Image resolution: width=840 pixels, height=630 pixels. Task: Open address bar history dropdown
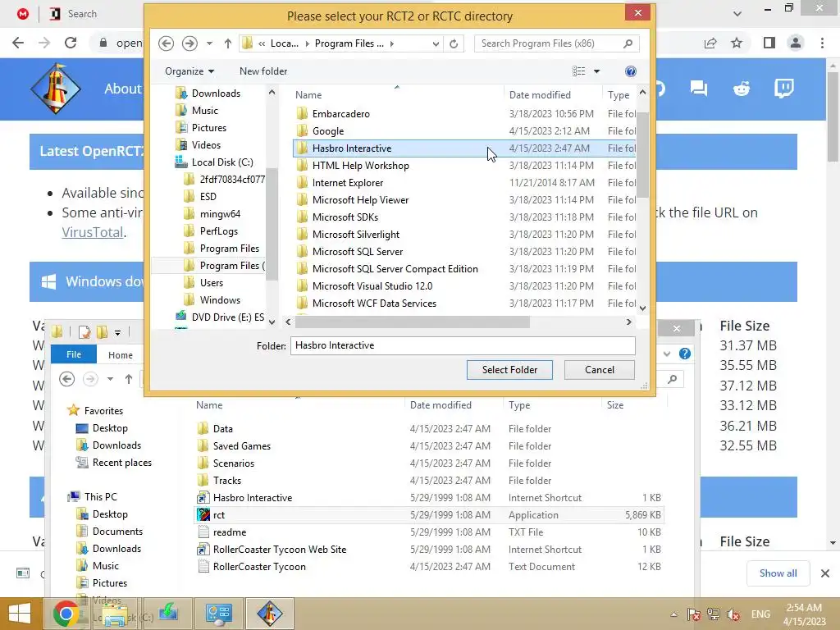coord(436,44)
